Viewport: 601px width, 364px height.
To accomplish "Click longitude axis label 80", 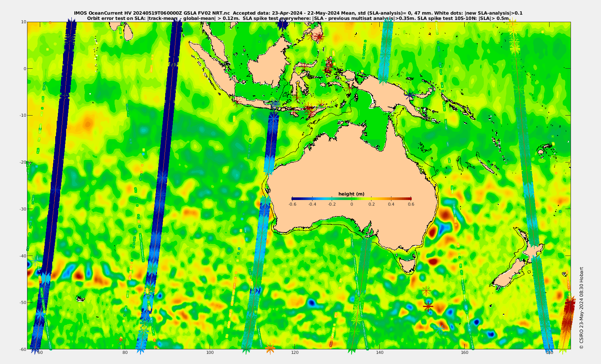I will (x=125, y=353).
